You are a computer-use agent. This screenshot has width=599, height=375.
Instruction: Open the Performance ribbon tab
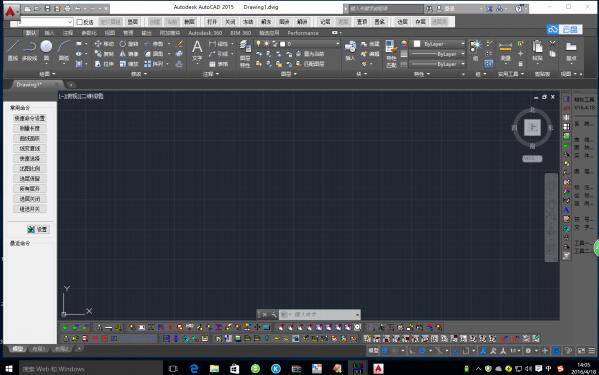[303, 33]
